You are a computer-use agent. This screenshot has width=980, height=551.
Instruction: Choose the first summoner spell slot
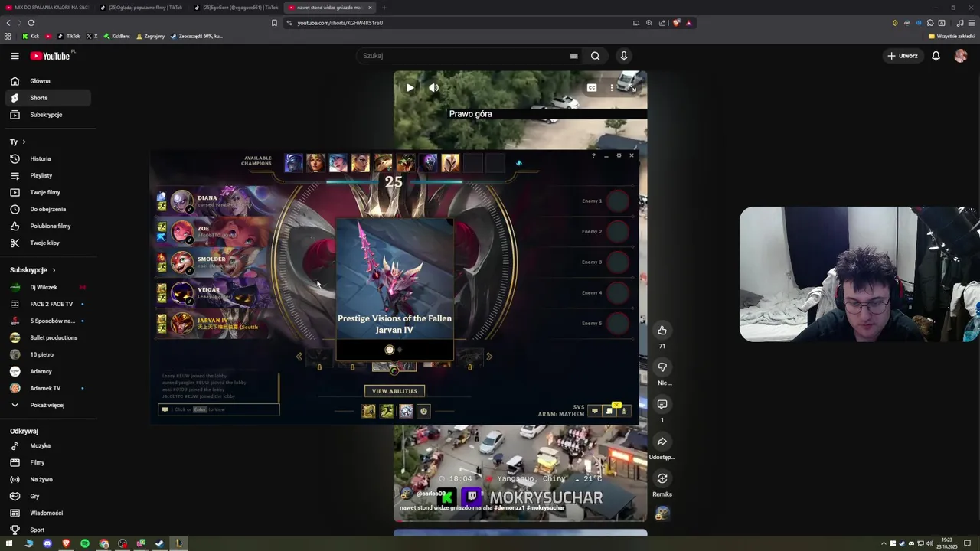tap(368, 411)
